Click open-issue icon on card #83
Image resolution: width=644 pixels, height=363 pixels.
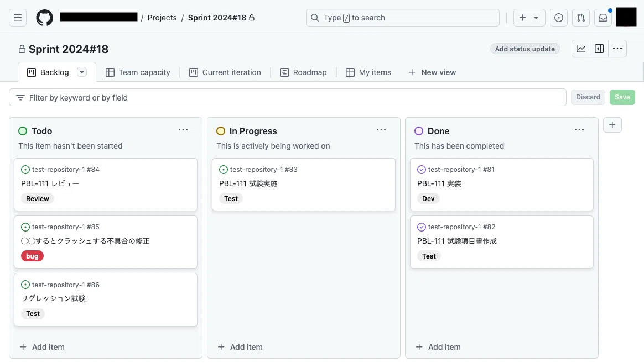point(224,170)
